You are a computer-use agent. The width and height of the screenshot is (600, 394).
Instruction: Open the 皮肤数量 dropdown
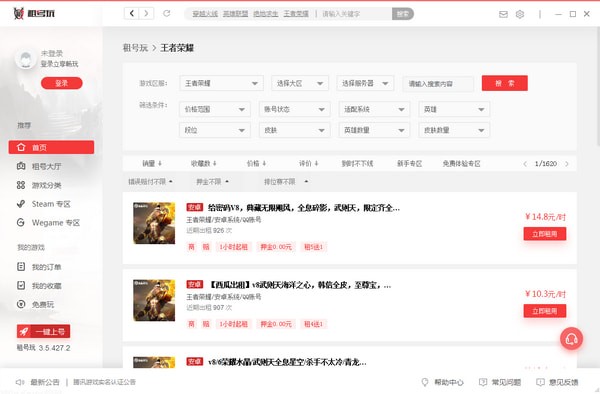click(454, 130)
